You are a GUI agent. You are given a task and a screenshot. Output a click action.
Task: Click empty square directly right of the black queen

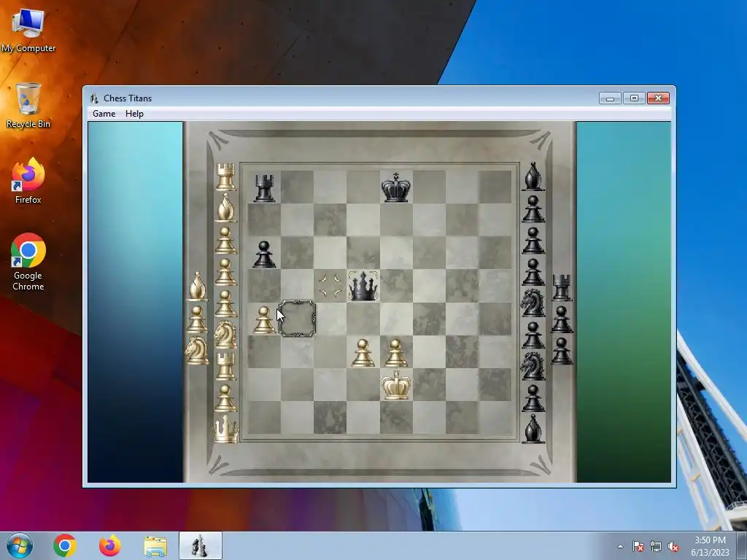click(x=396, y=286)
